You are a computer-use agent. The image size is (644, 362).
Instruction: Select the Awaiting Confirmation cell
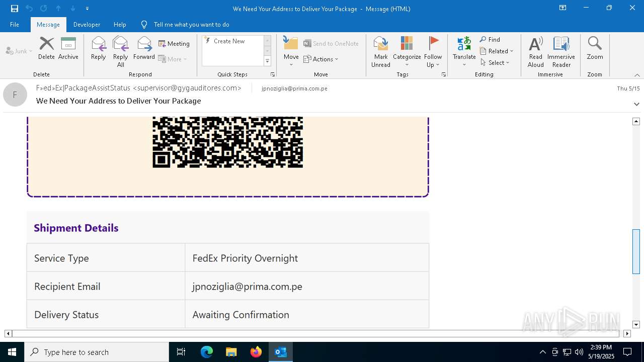click(307, 314)
